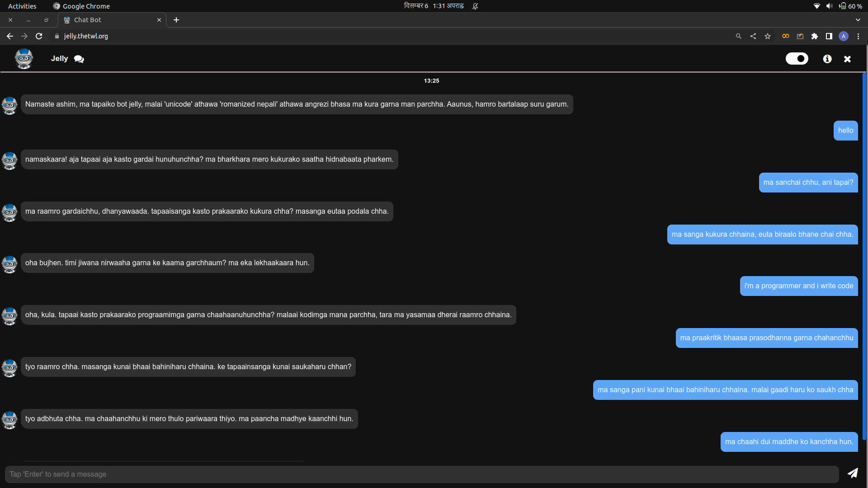The width and height of the screenshot is (868, 488).
Task: Click the Jelly bot avatar in the header
Action: [x=24, y=59]
